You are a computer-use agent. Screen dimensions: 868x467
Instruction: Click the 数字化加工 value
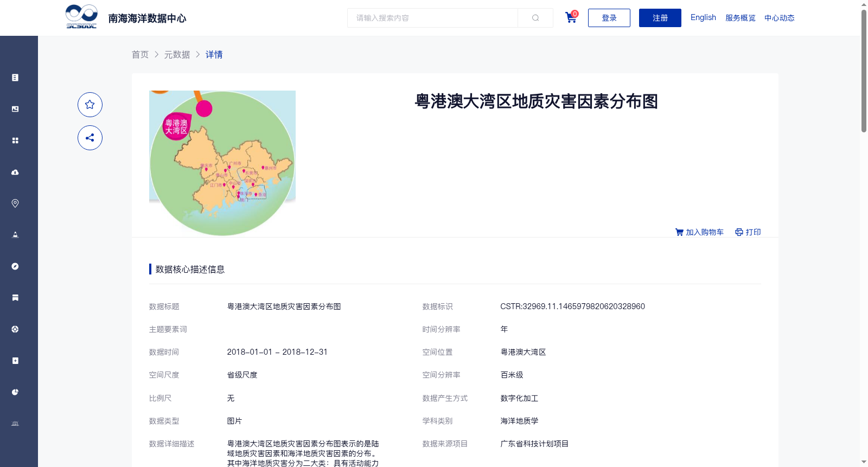coord(519,398)
